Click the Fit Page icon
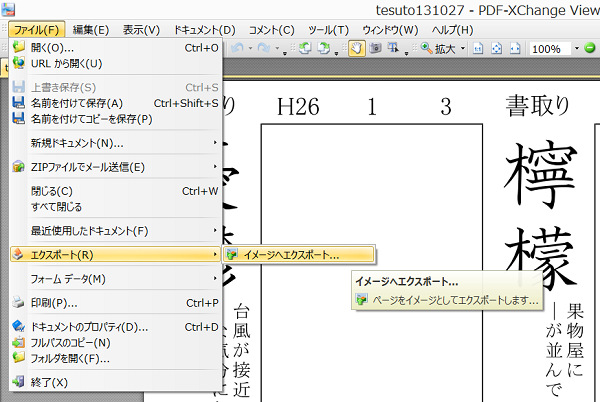The height and width of the screenshot is (402, 600). pyautogui.click(x=497, y=49)
